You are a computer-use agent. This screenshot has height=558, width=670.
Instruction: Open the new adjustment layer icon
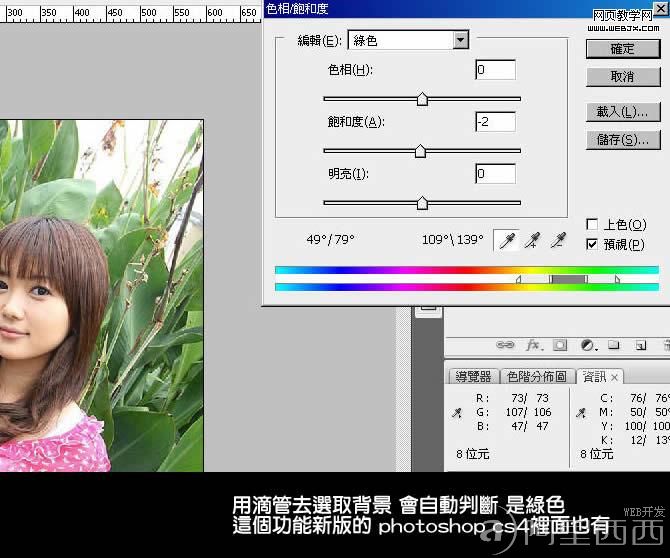pos(586,345)
